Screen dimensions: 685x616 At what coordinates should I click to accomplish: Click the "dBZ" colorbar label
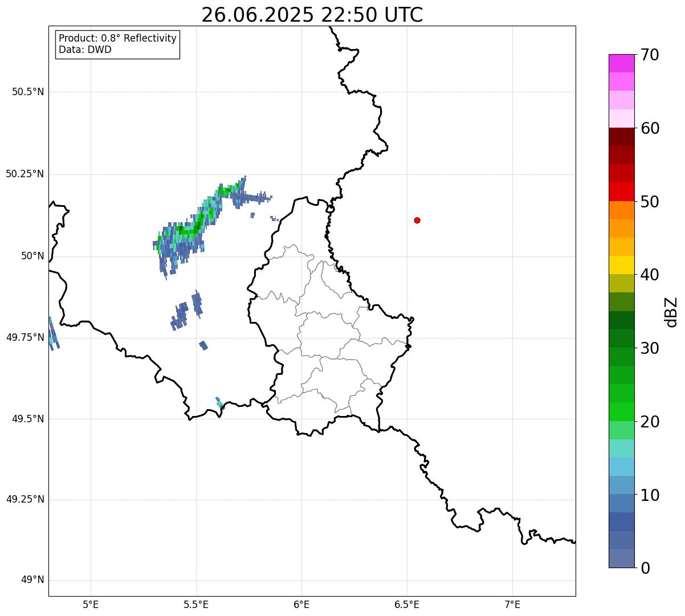pyautogui.click(x=672, y=311)
